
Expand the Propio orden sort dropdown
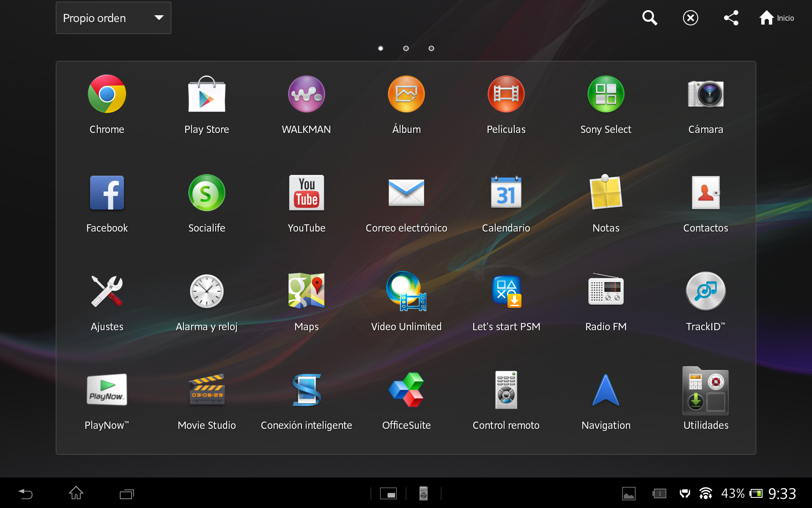click(113, 18)
